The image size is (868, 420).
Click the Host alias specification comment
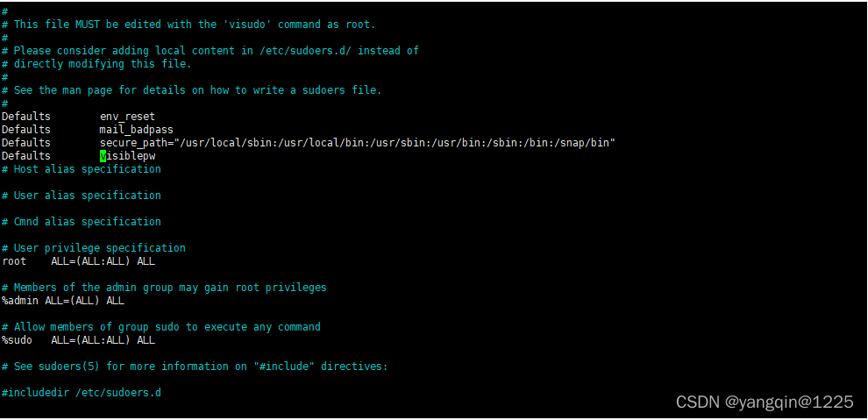82,169
